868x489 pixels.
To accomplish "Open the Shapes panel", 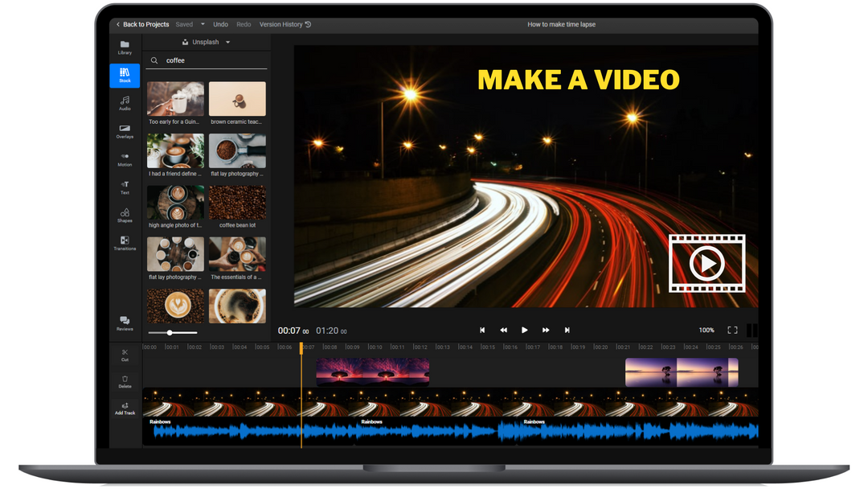I will [125, 213].
